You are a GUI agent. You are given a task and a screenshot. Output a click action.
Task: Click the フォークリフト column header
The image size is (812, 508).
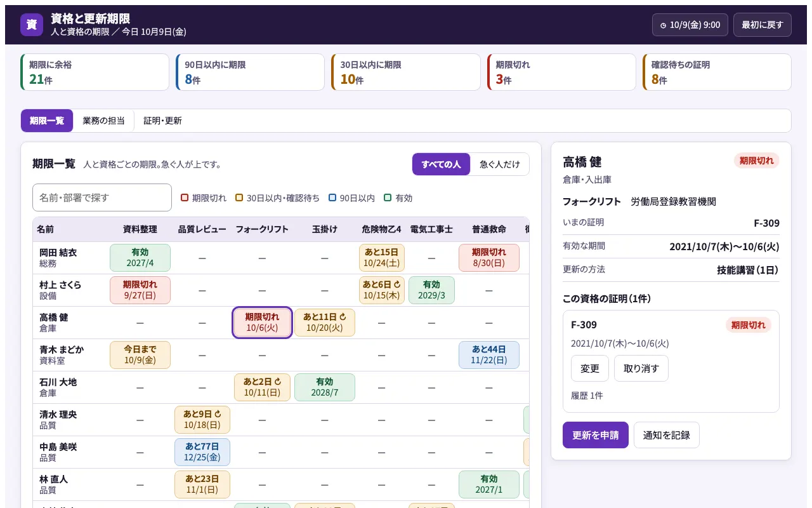click(262, 229)
